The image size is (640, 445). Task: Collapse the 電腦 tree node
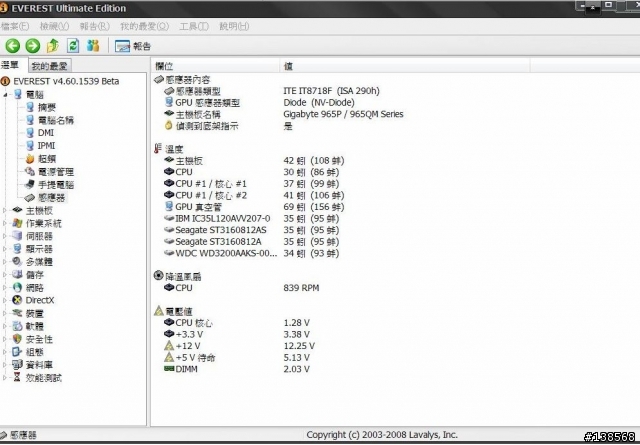pos(5,95)
